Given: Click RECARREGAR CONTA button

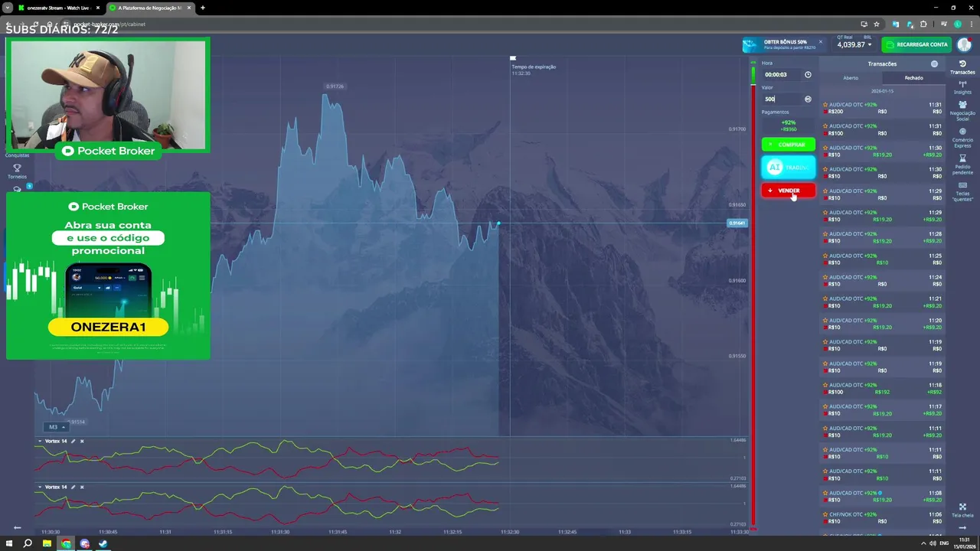Looking at the screenshot, I should [x=916, y=44].
